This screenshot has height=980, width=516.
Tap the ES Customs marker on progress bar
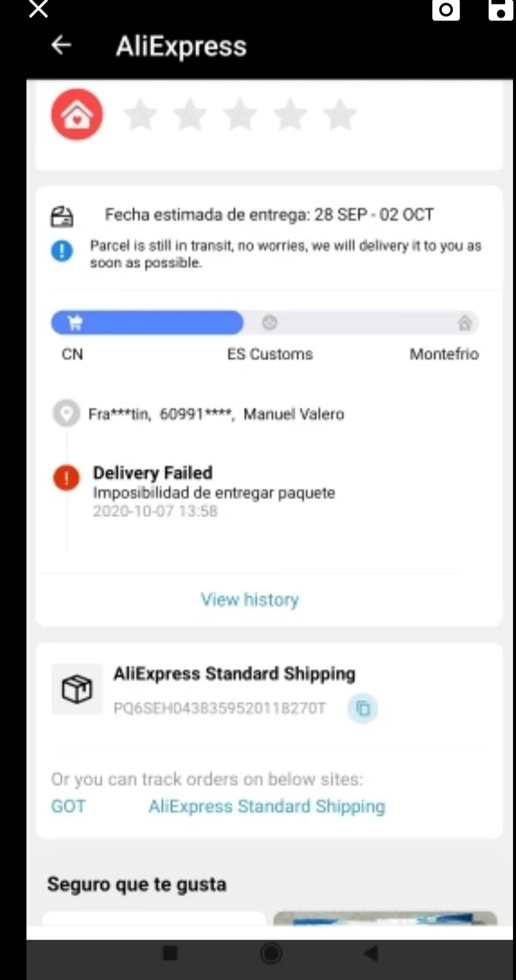pyautogui.click(x=270, y=322)
